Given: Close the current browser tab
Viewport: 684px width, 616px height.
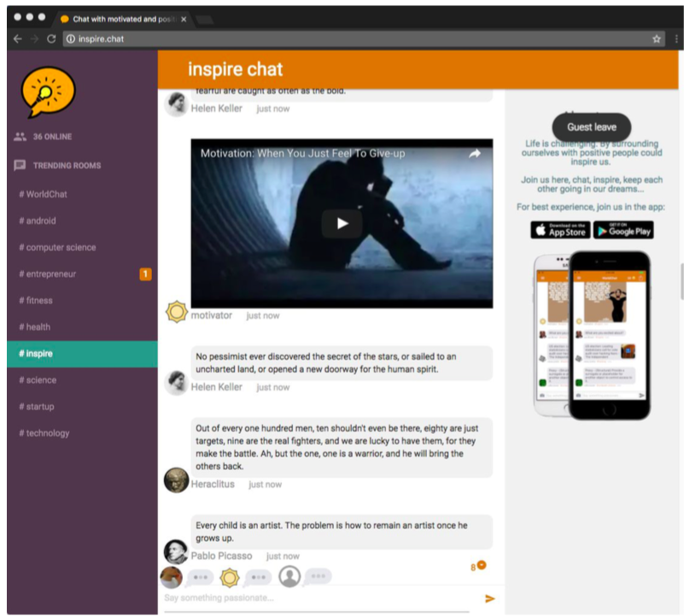Looking at the screenshot, I should coord(184,18).
